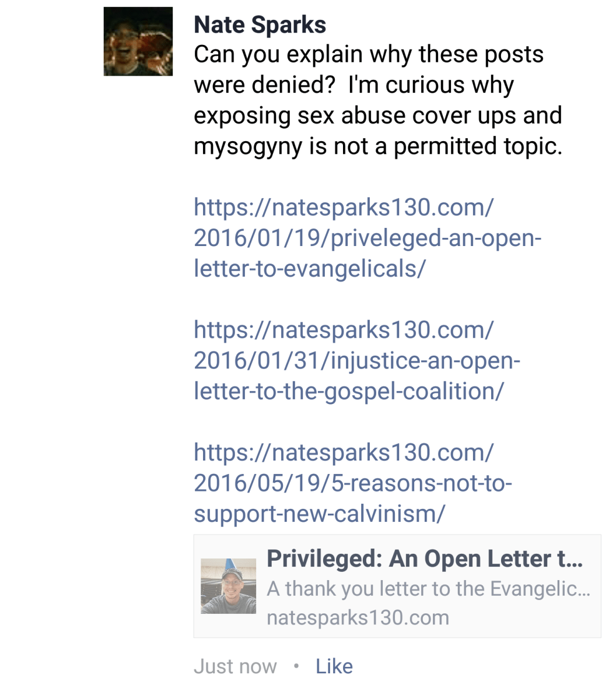Click the link preview thumbnail photo
The image size is (616, 685).
click(x=228, y=586)
